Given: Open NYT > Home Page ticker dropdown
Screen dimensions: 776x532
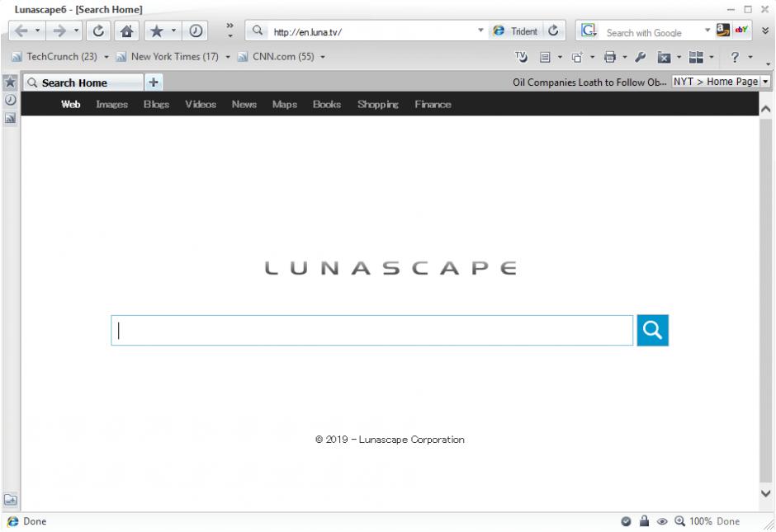Looking at the screenshot, I should click(x=765, y=82).
